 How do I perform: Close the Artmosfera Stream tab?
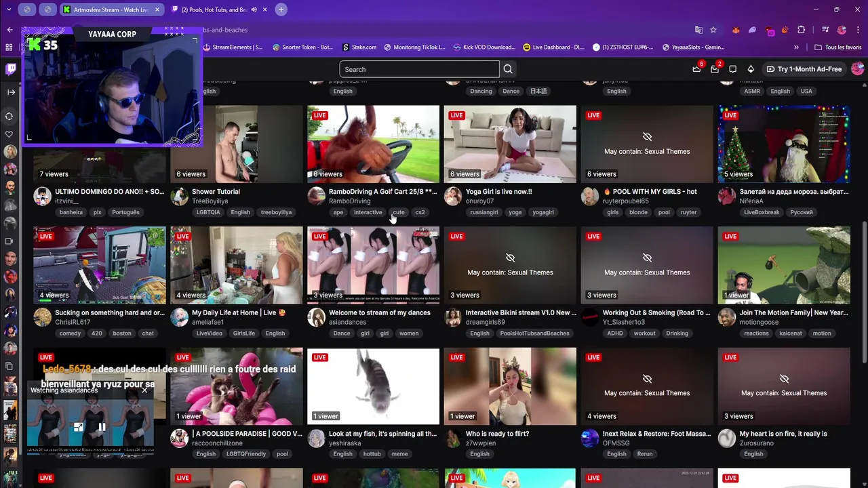(157, 9)
